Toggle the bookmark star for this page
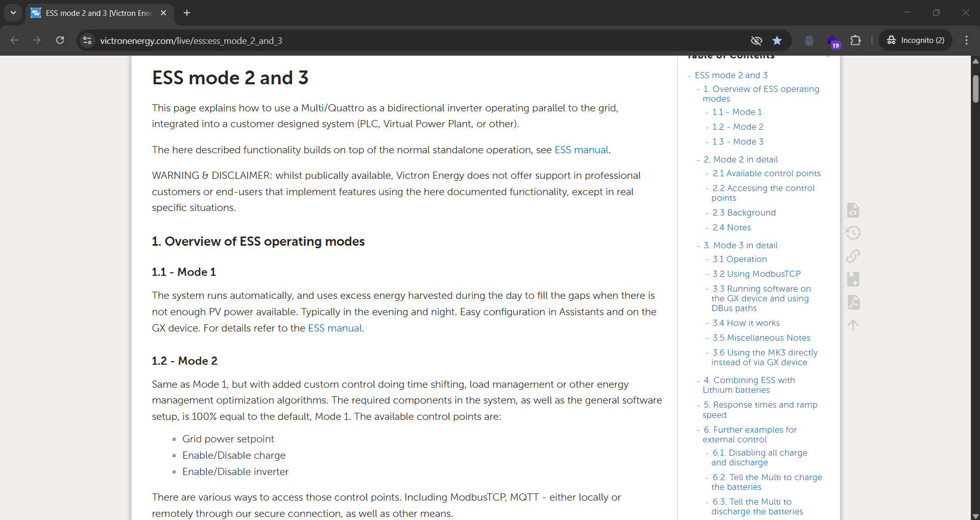This screenshot has height=520, width=980. click(x=777, y=40)
